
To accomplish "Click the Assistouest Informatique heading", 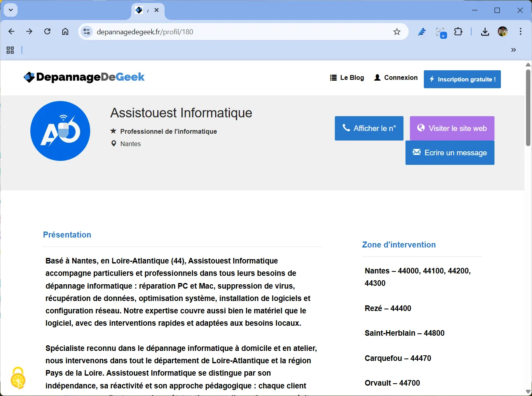I will pyautogui.click(x=181, y=113).
